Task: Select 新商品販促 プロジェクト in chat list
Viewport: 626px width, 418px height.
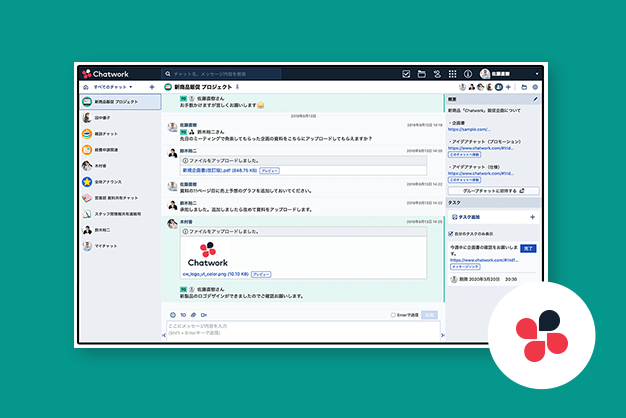Action: 121,102
